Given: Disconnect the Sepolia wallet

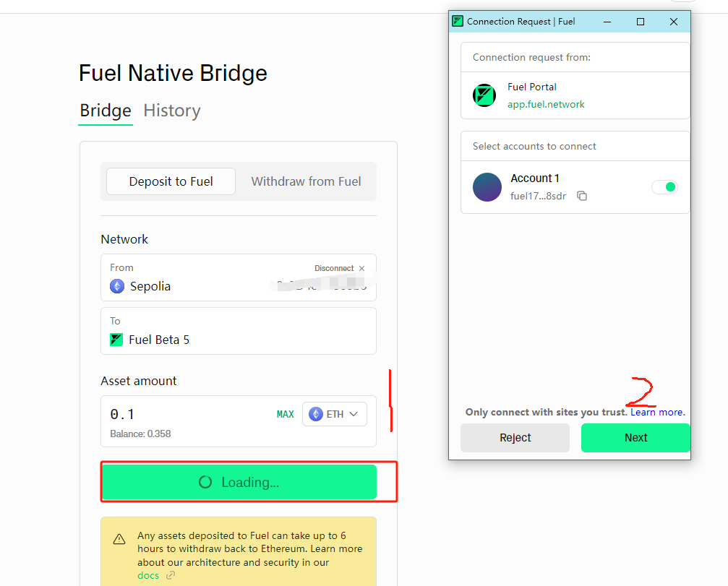Looking at the screenshot, I should click(x=334, y=268).
